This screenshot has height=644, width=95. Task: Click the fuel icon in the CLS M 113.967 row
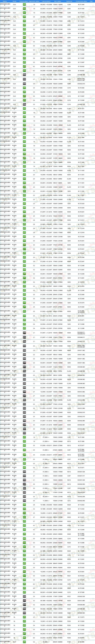coord(24,96)
